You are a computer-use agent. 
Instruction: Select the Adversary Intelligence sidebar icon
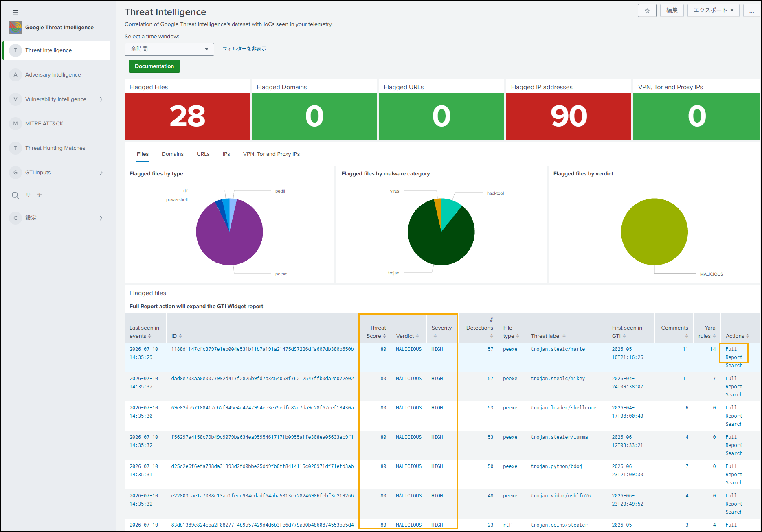pyautogui.click(x=15, y=74)
